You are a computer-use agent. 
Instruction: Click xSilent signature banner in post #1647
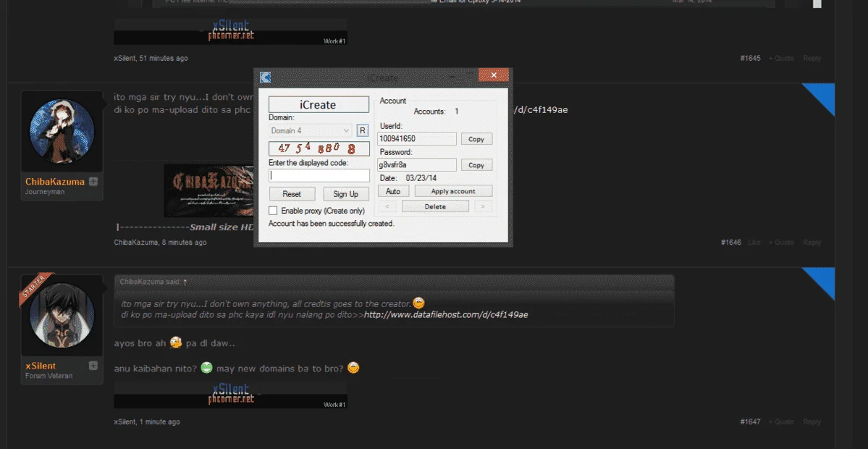coord(231,395)
